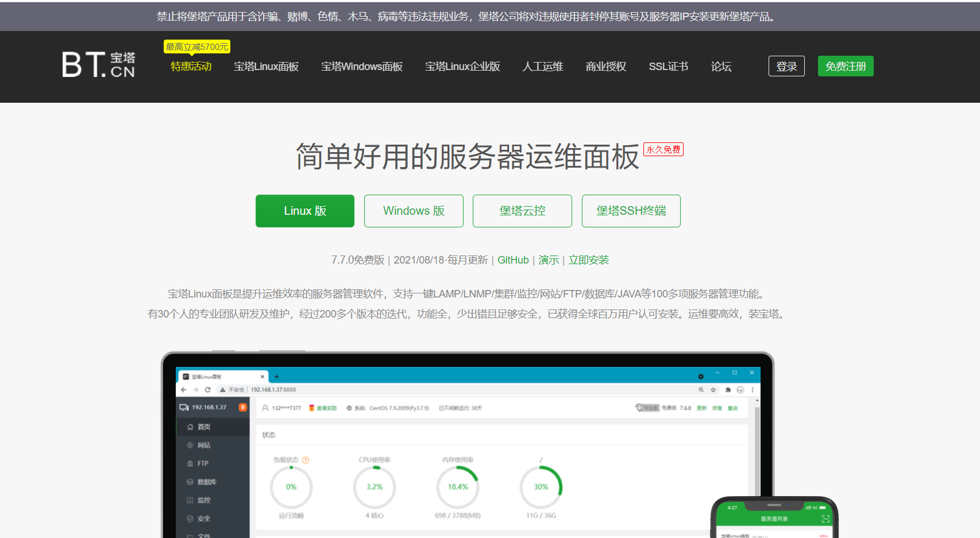Click the orange 0 notification badge in preview

point(243,407)
